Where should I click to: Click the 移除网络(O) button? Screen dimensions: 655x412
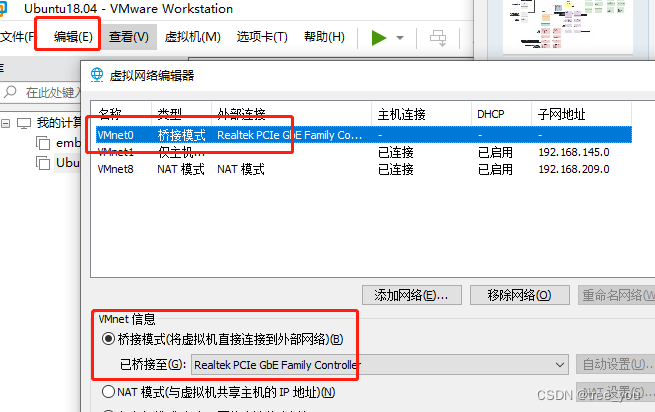(519, 295)
